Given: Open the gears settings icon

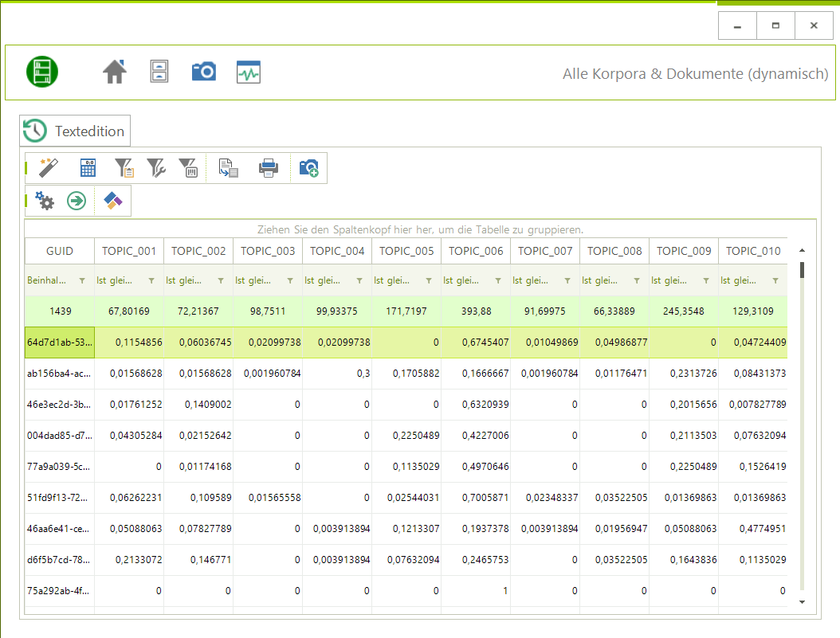Looking at the screenshot, I should (x=45, y=202).
